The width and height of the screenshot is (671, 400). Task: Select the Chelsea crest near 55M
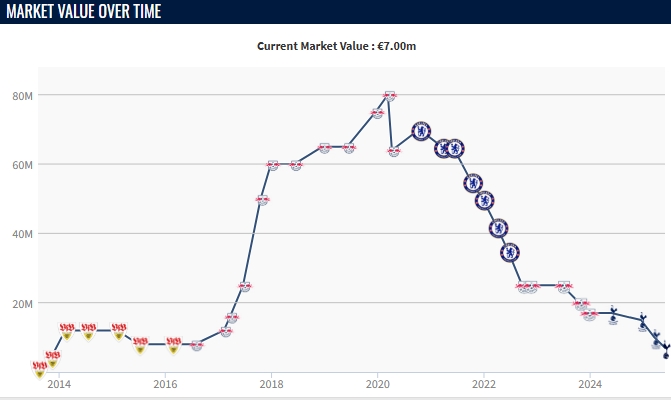[474, 183]
